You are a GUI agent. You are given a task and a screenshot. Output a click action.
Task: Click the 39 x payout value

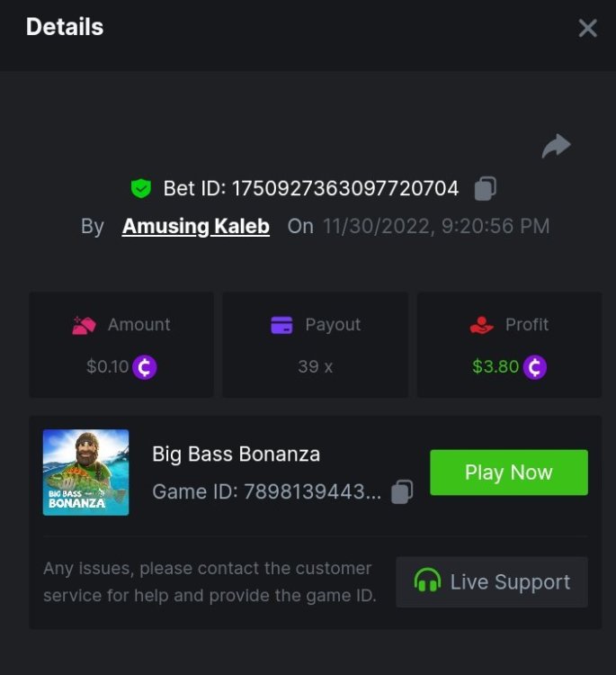(315, 367)
